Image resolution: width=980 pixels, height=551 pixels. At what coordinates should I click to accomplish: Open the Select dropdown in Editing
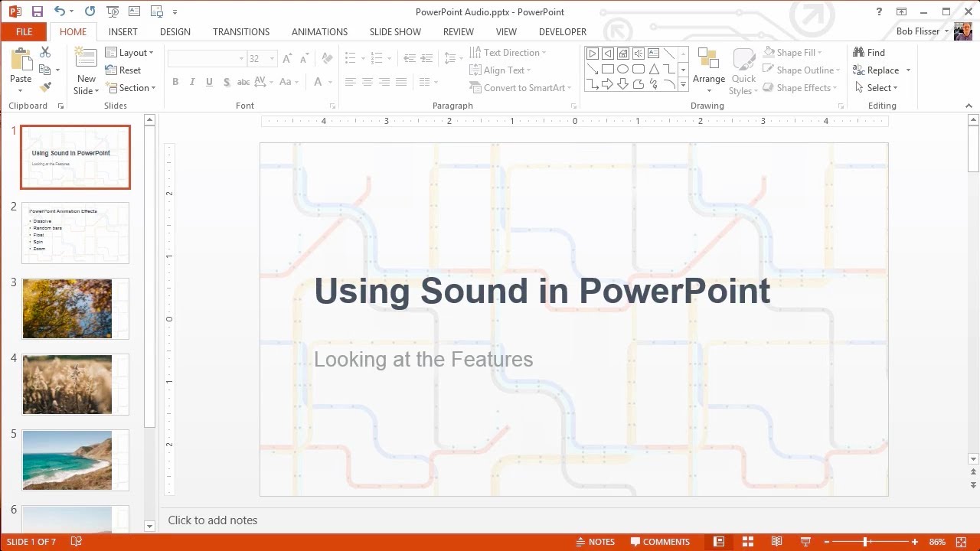click(x=876, y=87)
